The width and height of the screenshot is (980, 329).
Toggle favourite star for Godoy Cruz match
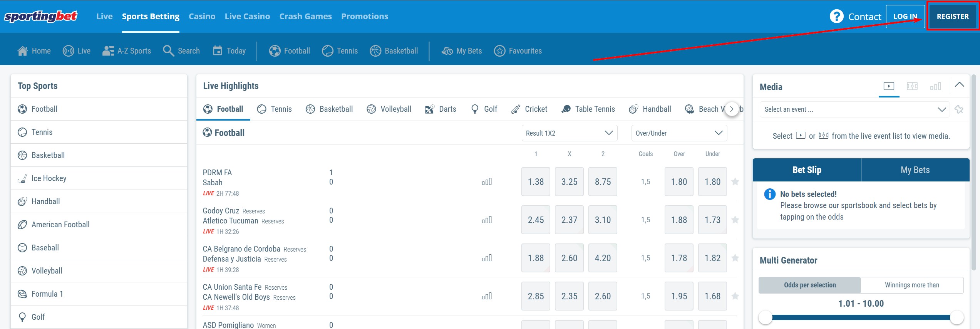pyautogui.click(x=735, y=220)
